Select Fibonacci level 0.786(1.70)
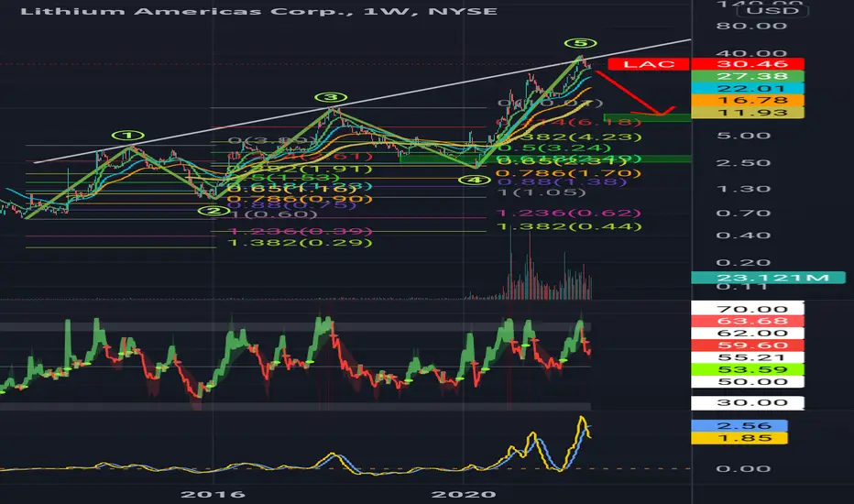The image size is (854, 504). pos(569,174)
